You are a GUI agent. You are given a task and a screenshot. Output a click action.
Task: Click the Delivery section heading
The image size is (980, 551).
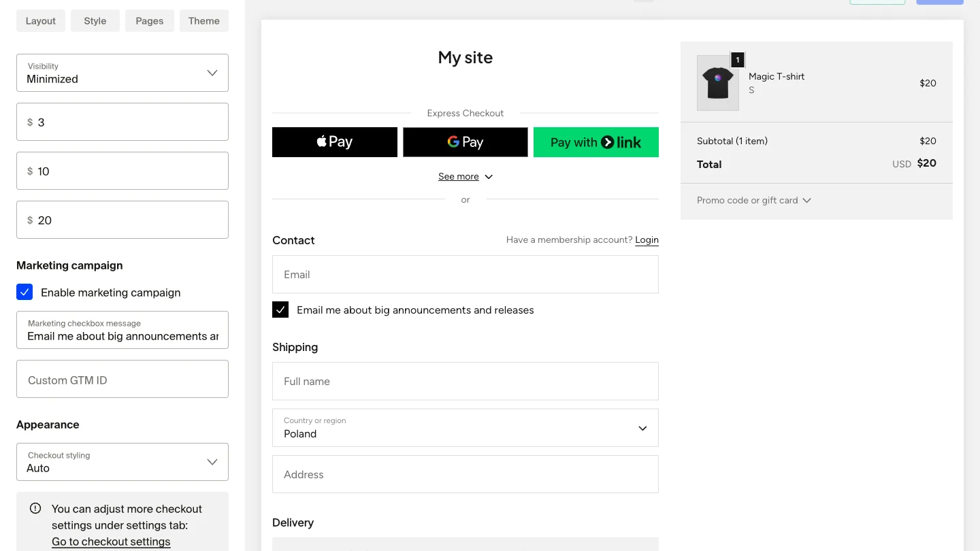293,522
